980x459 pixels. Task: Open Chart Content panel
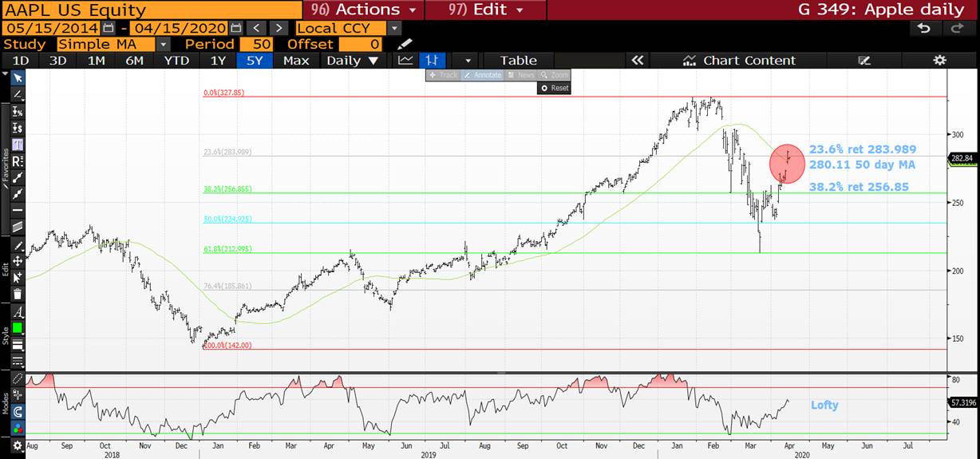(x=739, y=60)
